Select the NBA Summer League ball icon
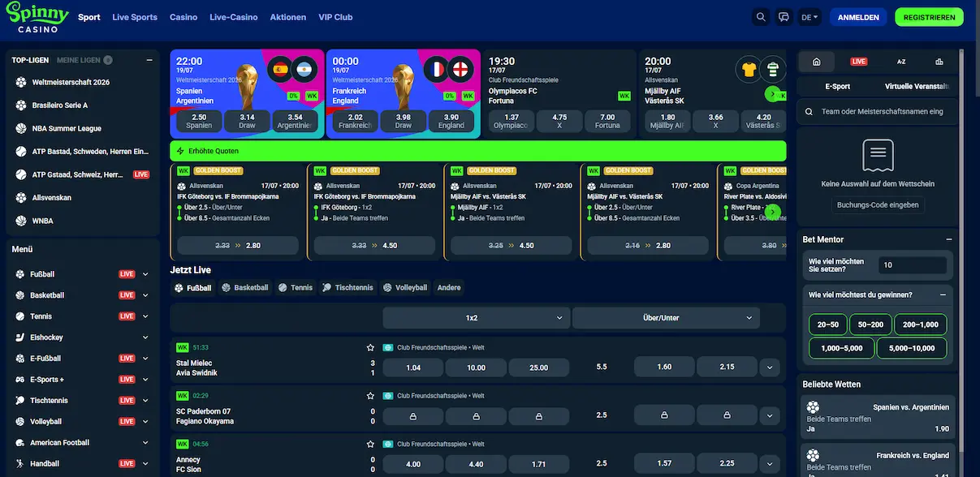 pos(21,128)
